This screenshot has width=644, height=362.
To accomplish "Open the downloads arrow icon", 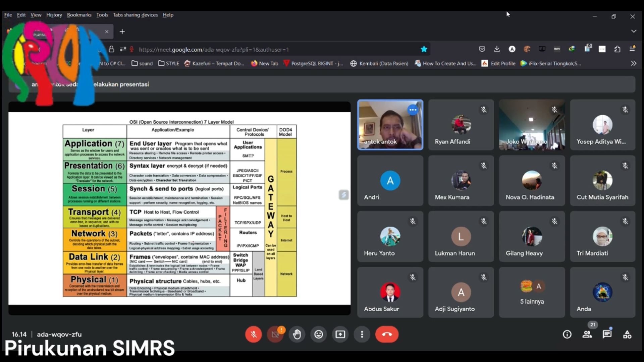I will point(497,49).
